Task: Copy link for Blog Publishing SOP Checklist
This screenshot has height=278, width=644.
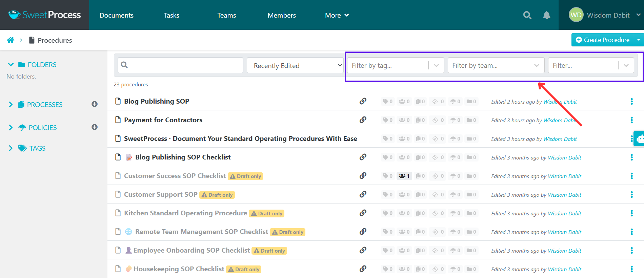Action: click(x=363, y=157)
